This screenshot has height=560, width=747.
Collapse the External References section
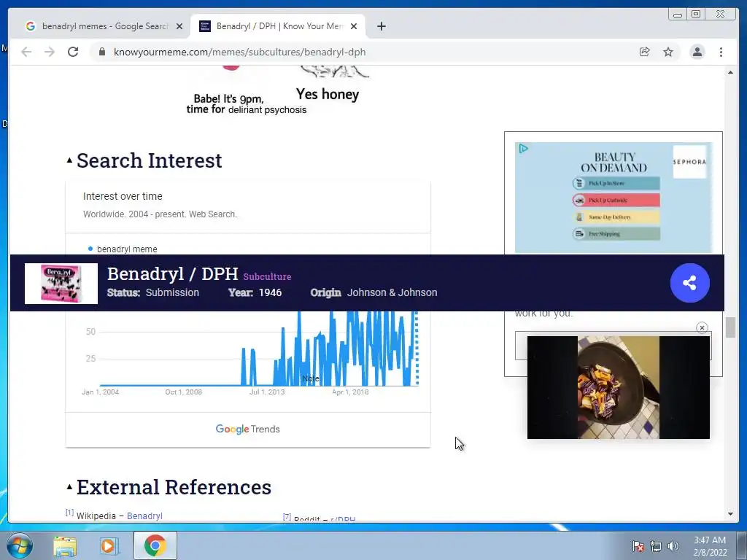click(69, 486)
